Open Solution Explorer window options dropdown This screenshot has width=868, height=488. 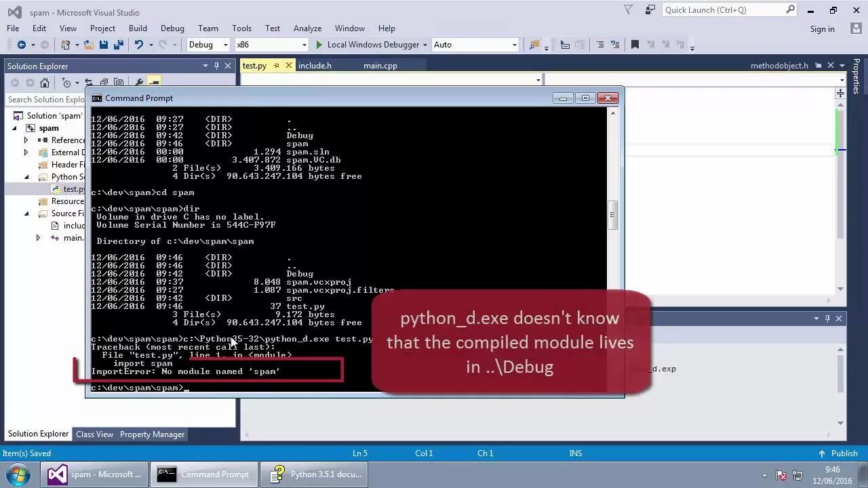(x=205, y=66)
